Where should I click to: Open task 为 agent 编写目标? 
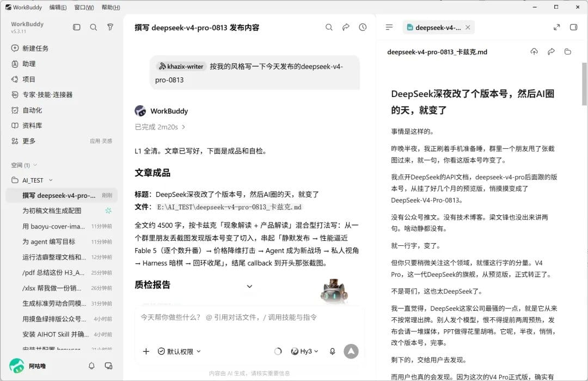(62, 242)
